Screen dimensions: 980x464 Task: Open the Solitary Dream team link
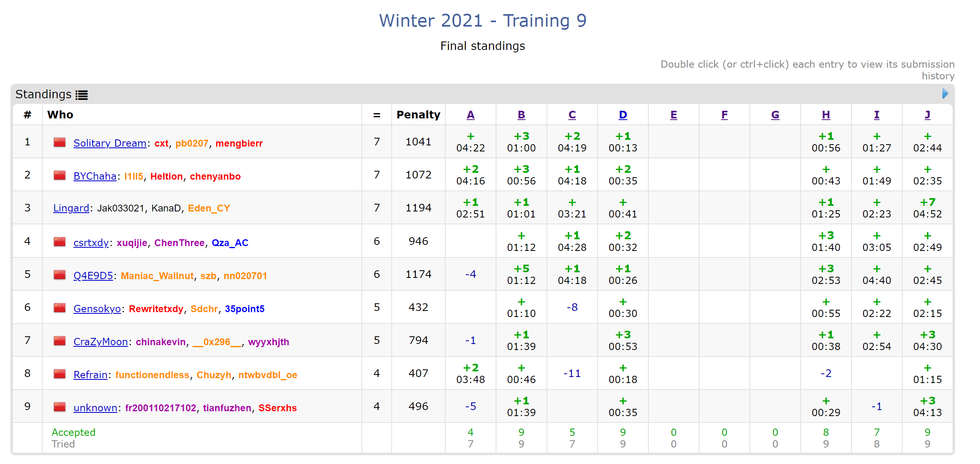[x=110, y=143]
